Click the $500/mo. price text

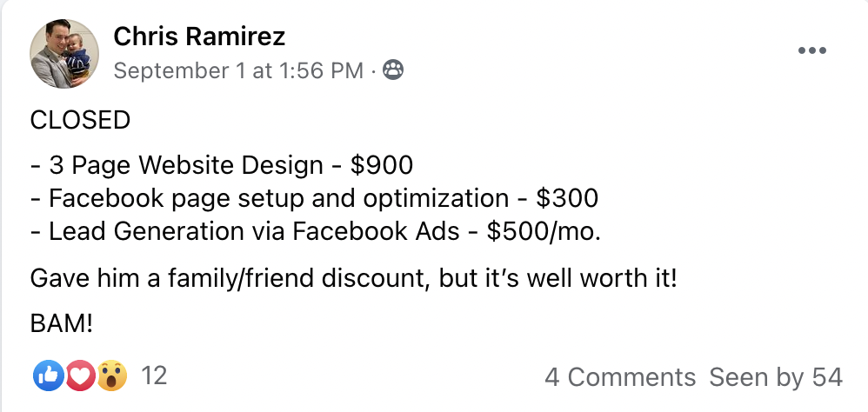click(544, 233)
